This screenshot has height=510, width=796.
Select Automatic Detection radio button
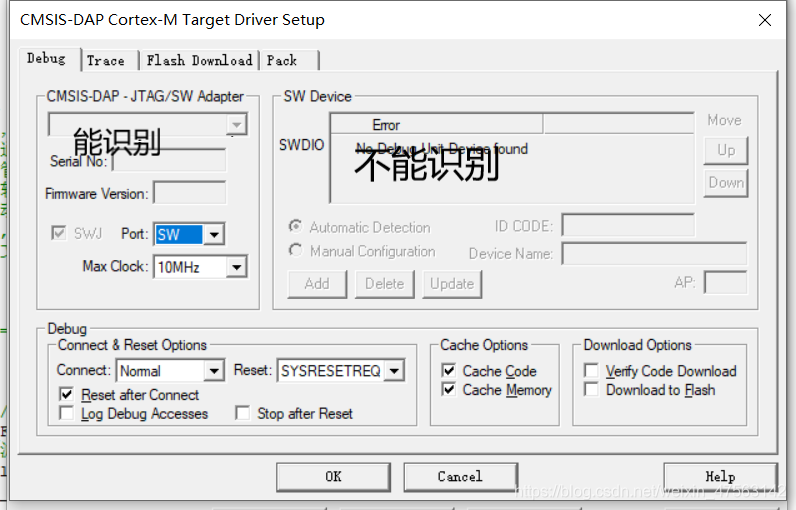pyautogui.click(x=295, y=226)
